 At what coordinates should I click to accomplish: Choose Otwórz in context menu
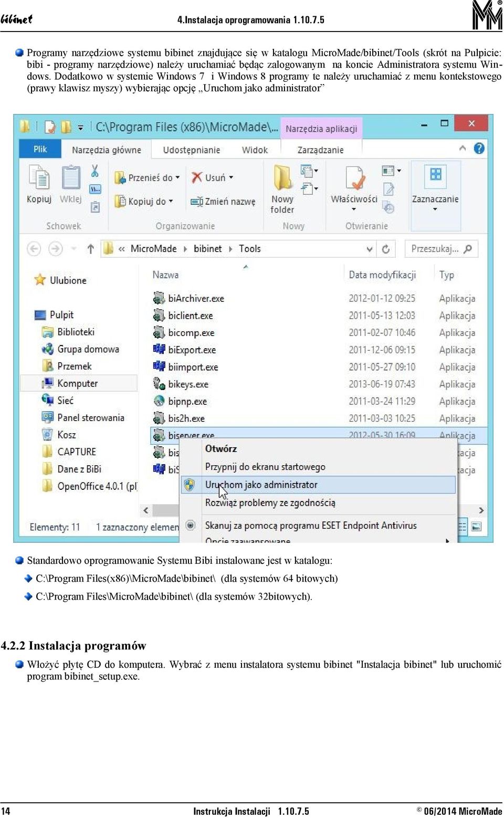click(221, 448)
